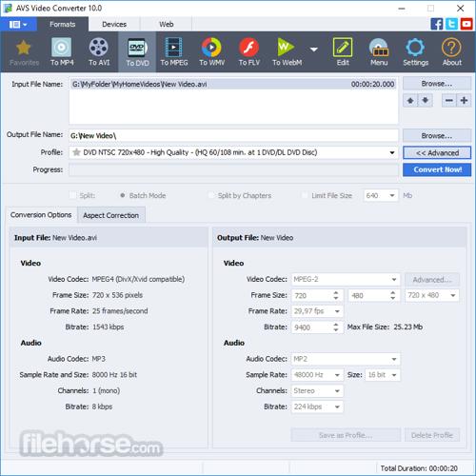Open the Twitter link icon
Image resolution: width=476 pixels, height=476 pixels.
point(451,24)
